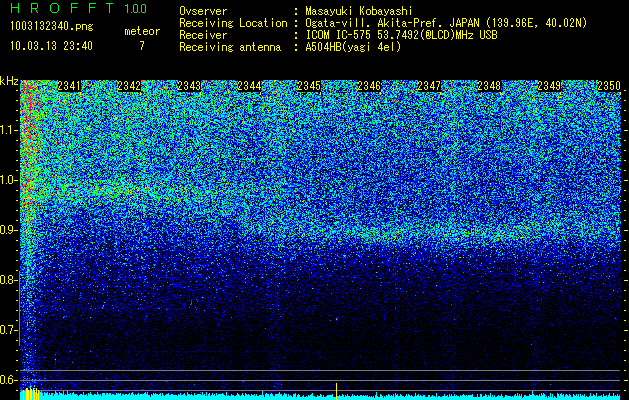Click the 2344 time marker

tap(249, 86)
